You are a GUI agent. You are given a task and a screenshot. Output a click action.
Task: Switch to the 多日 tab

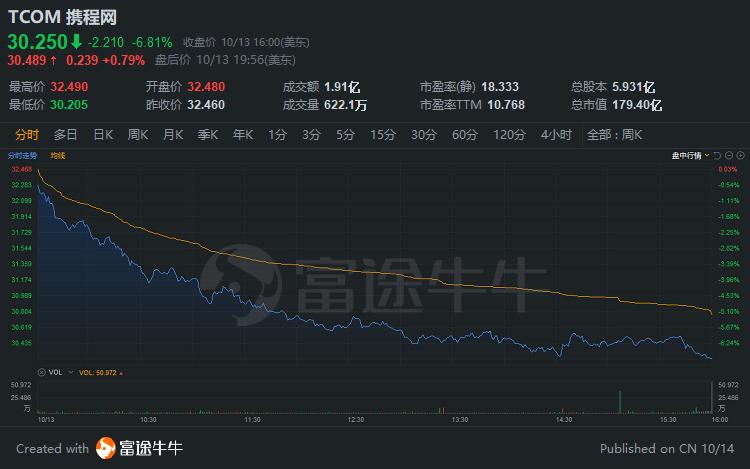[x=66, y=135]
